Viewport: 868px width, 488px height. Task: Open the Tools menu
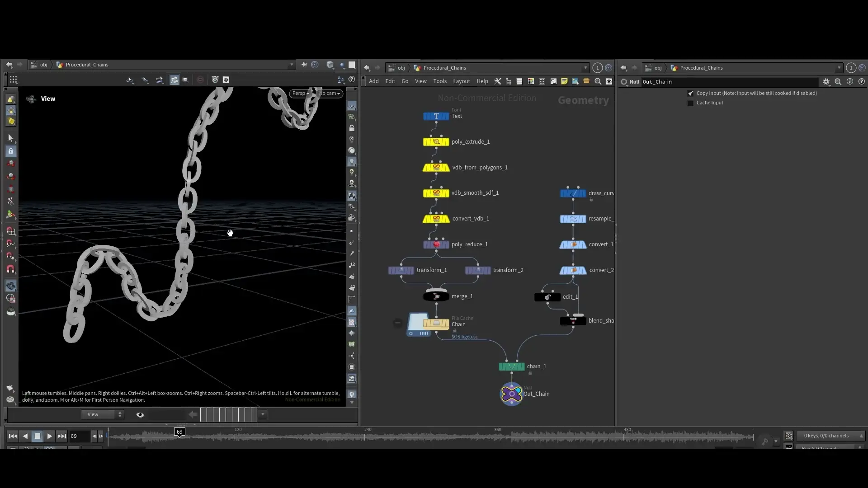pyautogui.click(x=440, y=81)
